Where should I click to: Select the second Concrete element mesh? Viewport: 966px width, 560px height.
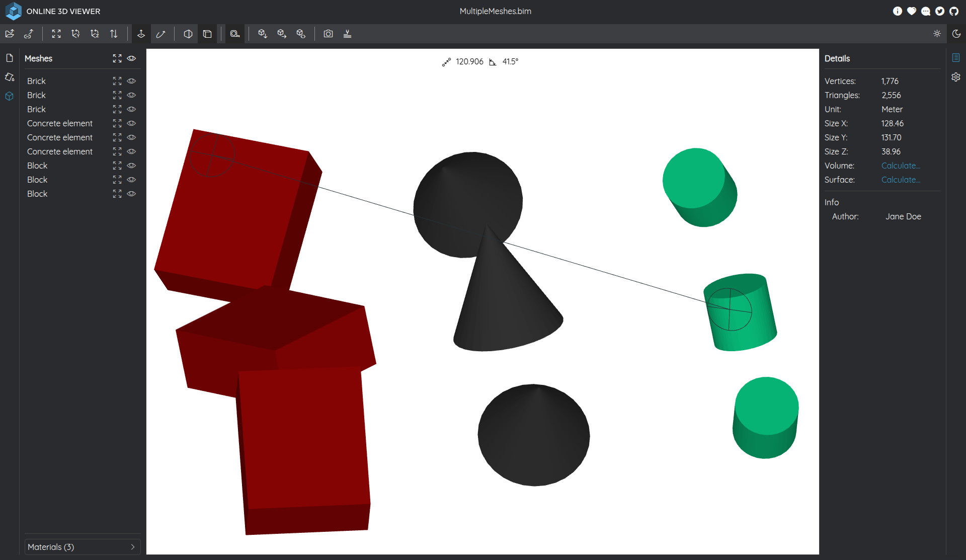click(x=60, y=137)
